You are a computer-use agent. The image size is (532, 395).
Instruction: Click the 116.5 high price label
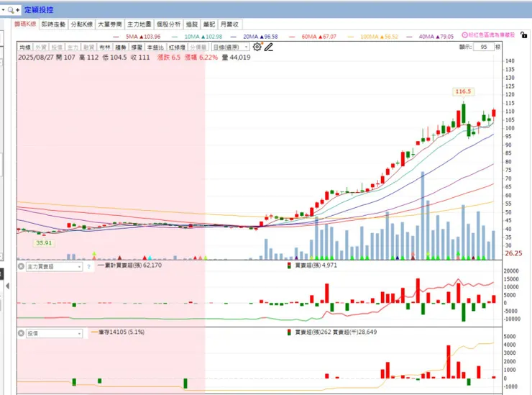(463, 91)
